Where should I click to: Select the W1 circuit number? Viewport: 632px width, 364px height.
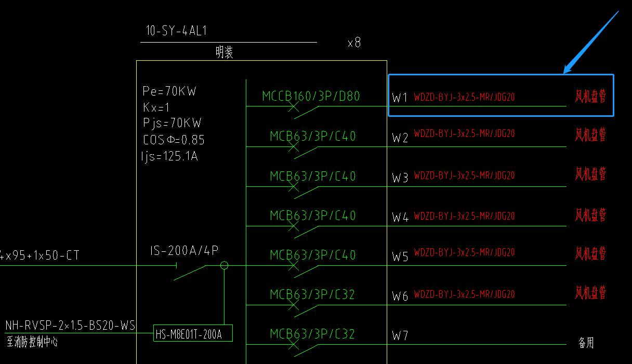click(400, 98)
